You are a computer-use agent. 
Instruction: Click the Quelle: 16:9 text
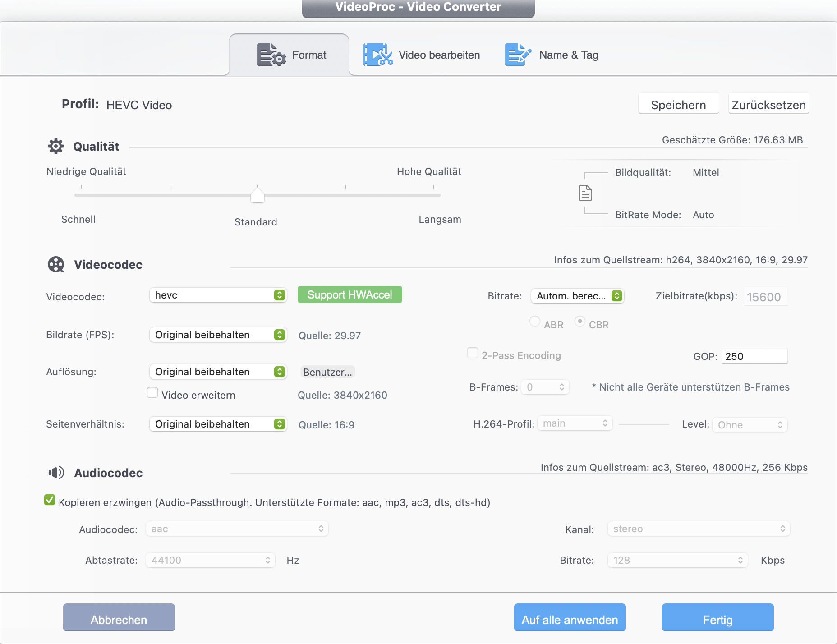click(x=327, y=425)
